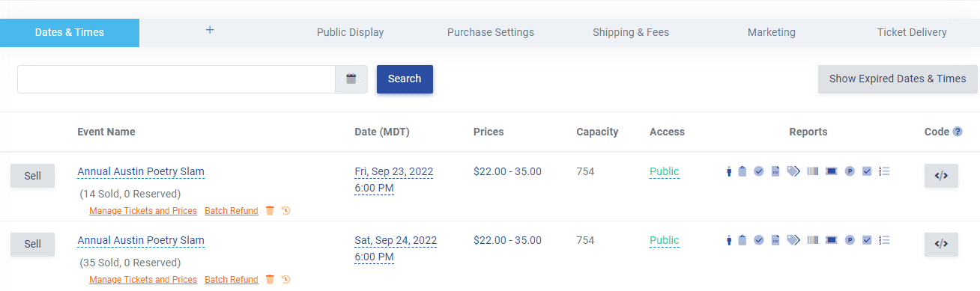
Task: Click trash icon for Sep 23 event
Action: point(270,211)
